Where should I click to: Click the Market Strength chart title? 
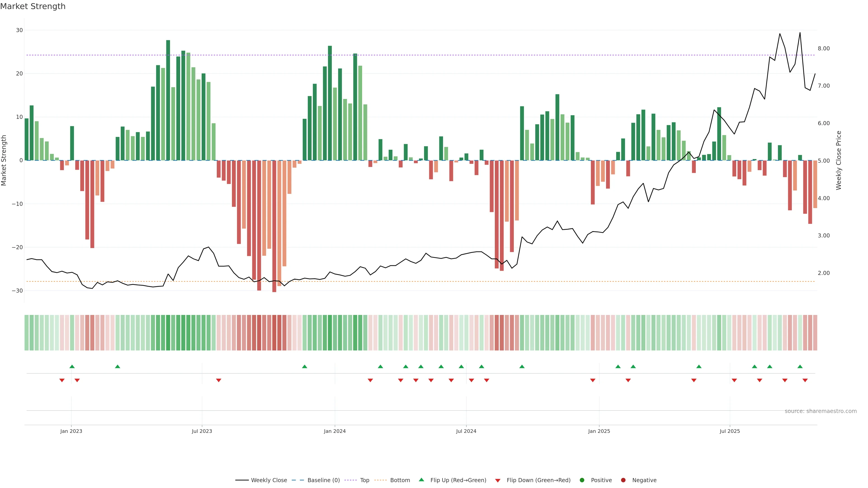[x=33, y=6]
